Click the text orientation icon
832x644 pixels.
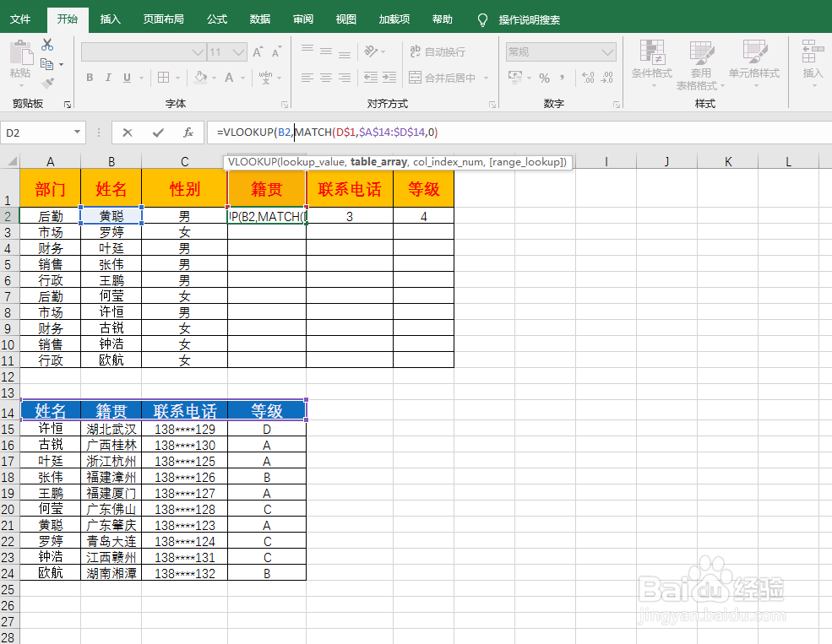(370, 51)
